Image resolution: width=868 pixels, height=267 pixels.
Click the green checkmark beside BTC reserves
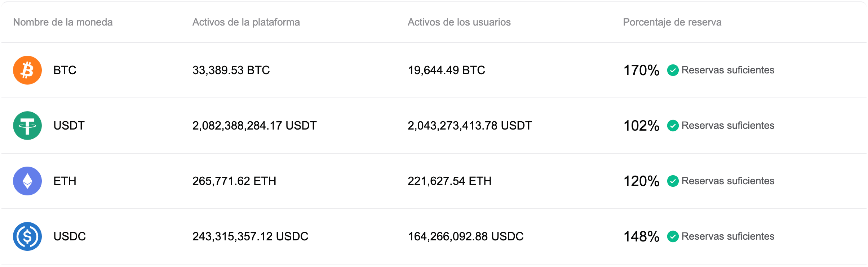[x=673, y=70]
